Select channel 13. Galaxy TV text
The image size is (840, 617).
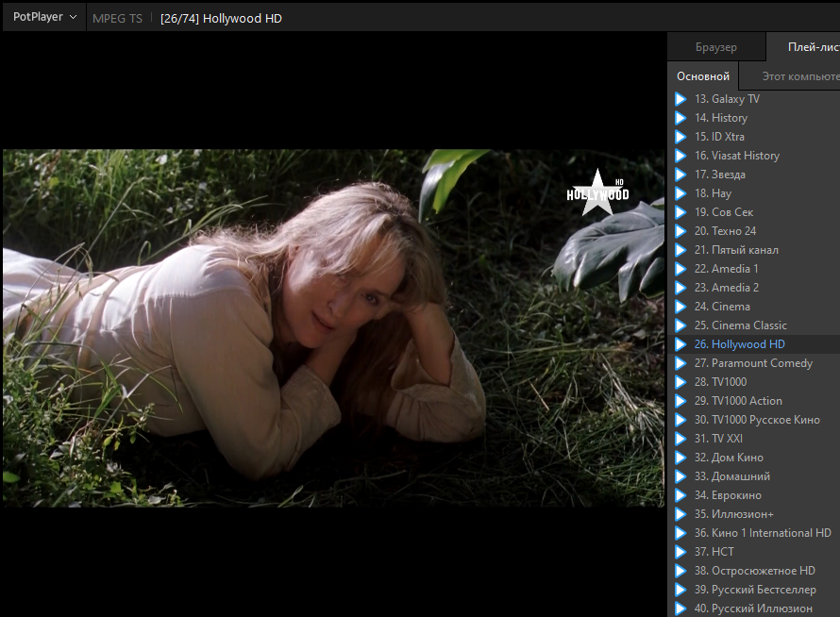pyautogui.click(x=727, y=99)
